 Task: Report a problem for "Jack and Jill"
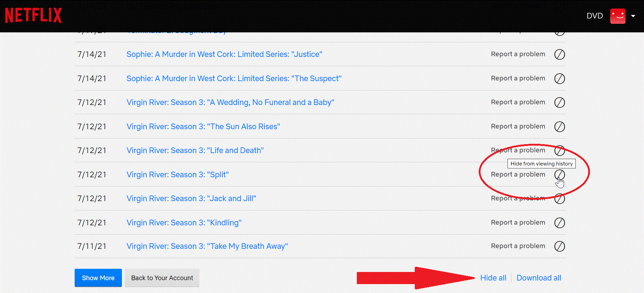[x=518, y=198]
